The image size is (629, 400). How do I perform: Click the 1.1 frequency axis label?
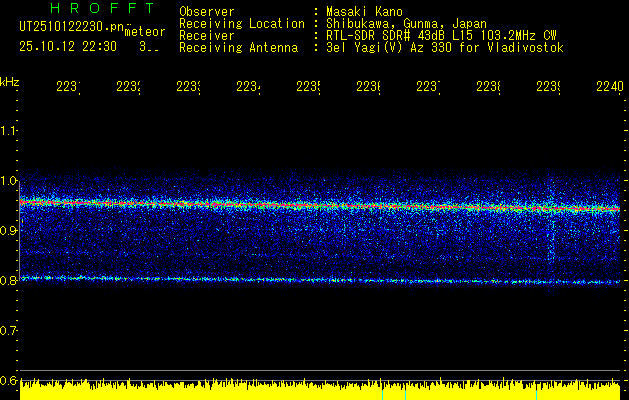(x=8, y=130)
